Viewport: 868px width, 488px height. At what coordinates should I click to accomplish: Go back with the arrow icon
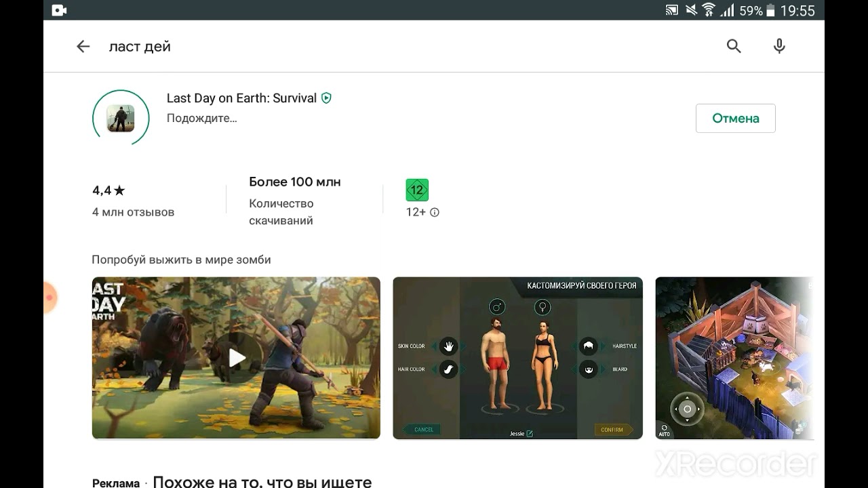(83, 46)
